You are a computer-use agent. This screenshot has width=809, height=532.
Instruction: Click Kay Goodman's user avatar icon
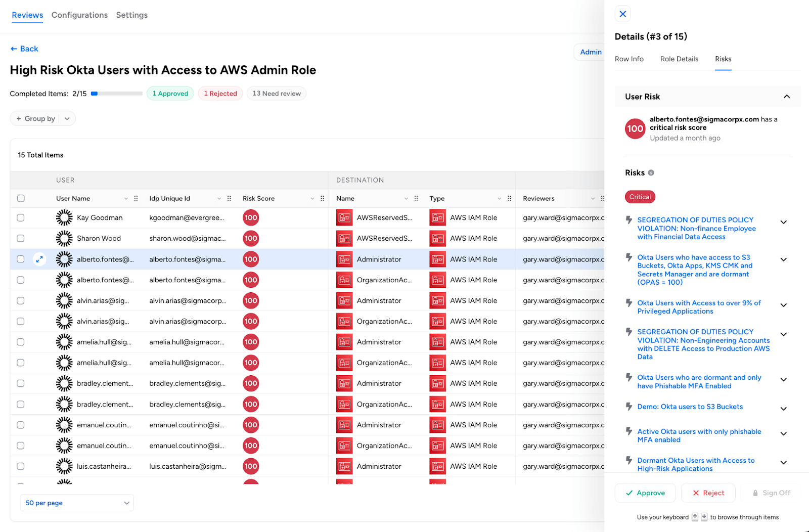click(x=64, y=218)
